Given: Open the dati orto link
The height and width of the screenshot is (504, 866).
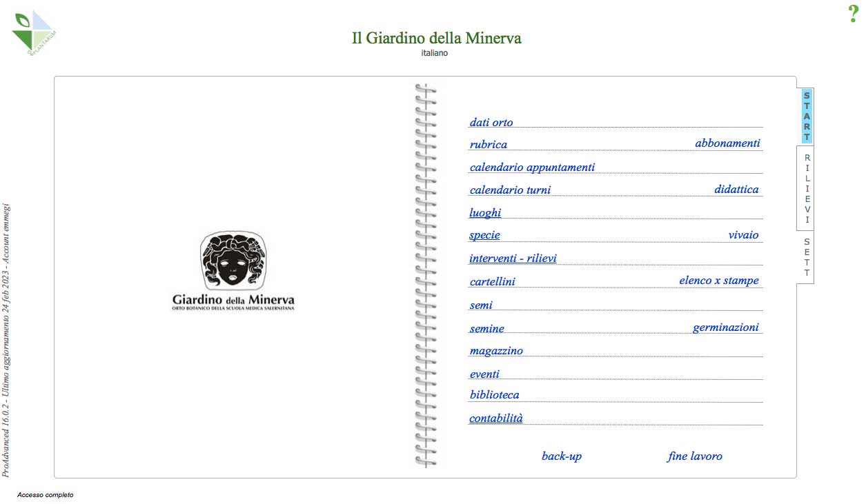Looking at the screenshot, I should pos(491,122).
